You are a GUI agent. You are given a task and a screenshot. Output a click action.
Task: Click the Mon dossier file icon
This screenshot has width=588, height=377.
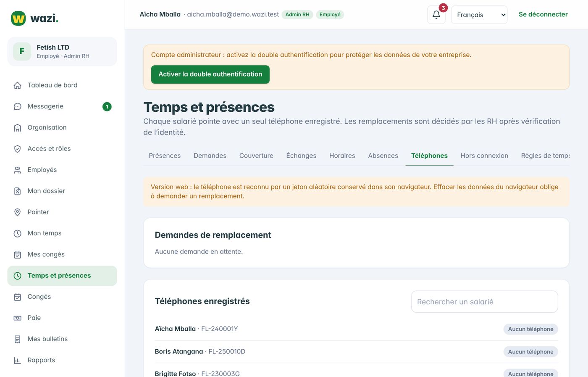point(17,191)
